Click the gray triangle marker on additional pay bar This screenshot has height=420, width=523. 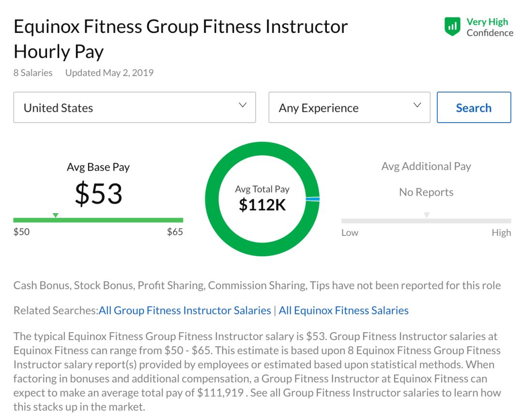pyautogui.click(x=426, y=215)
